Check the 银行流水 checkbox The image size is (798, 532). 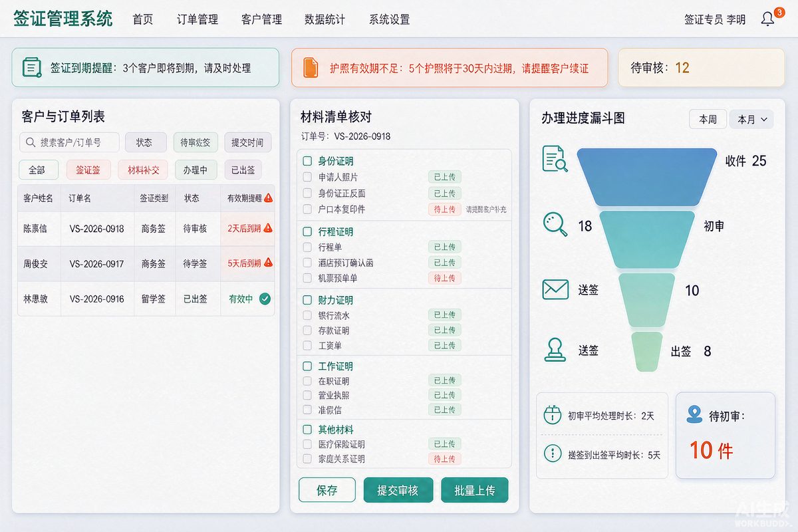307,315
